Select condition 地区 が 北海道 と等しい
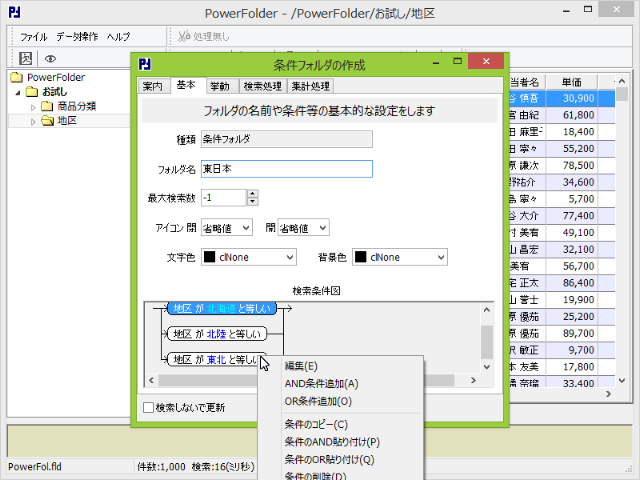 tap(222, 309)
